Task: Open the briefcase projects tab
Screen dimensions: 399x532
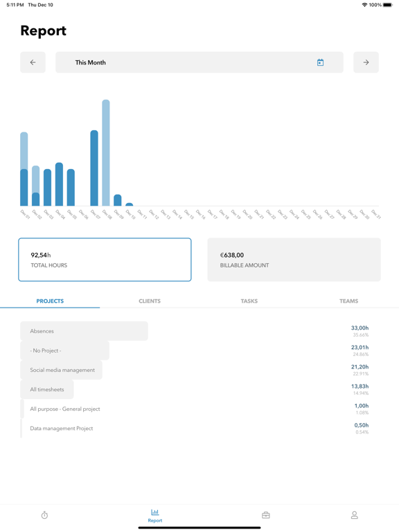Action: 266,515
